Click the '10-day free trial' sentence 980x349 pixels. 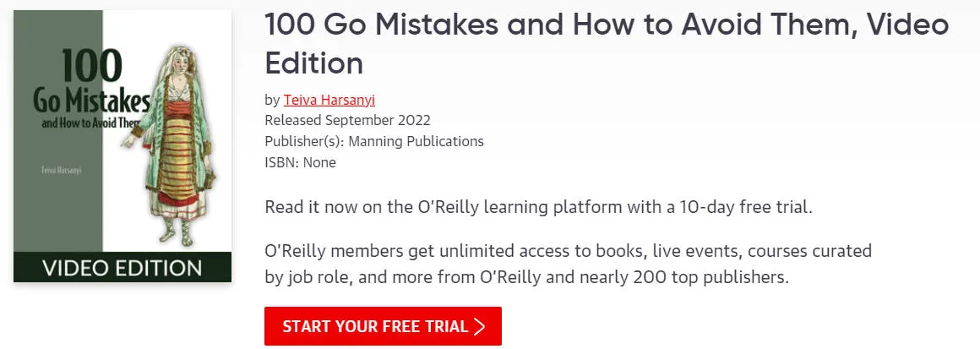(x=538, y=208)
